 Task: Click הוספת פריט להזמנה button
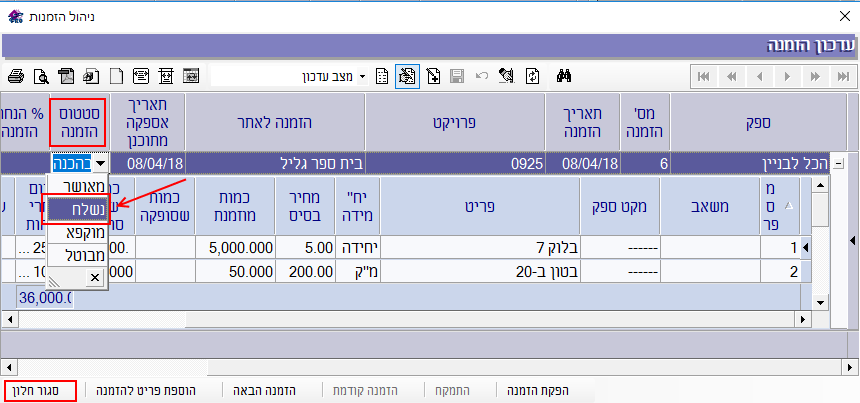coord(146,390)
